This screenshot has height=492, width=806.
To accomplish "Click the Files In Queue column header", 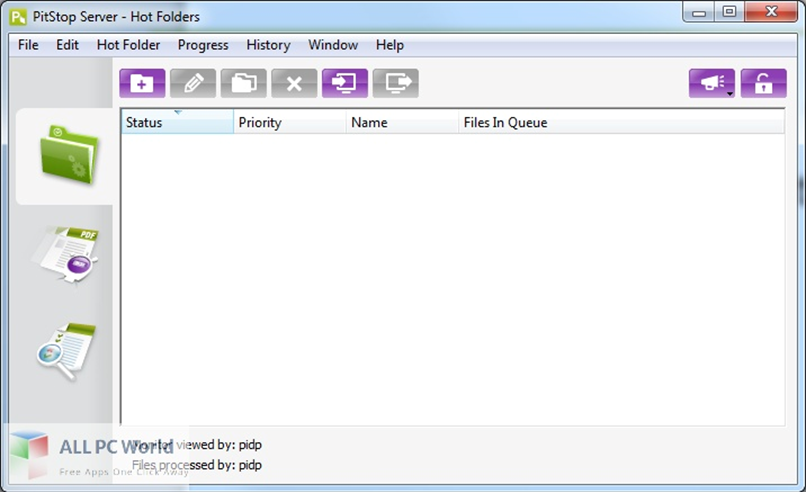I will click(505, 123).
